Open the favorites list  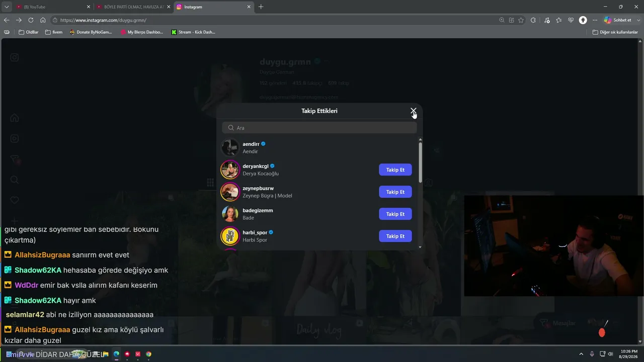(559, 20)
